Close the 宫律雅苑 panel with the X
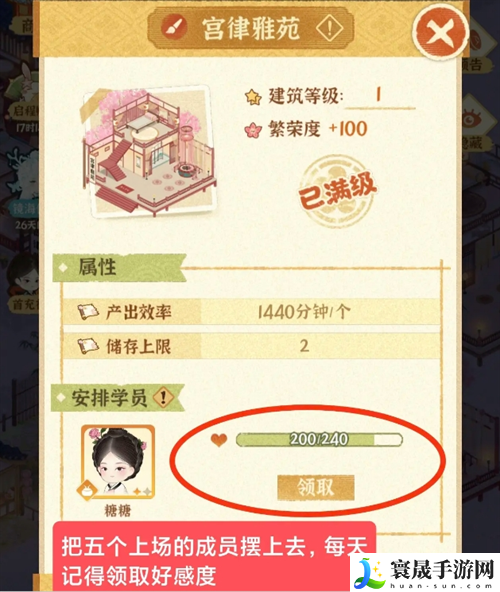Screen dimensions: 500x592 (441, 32)
